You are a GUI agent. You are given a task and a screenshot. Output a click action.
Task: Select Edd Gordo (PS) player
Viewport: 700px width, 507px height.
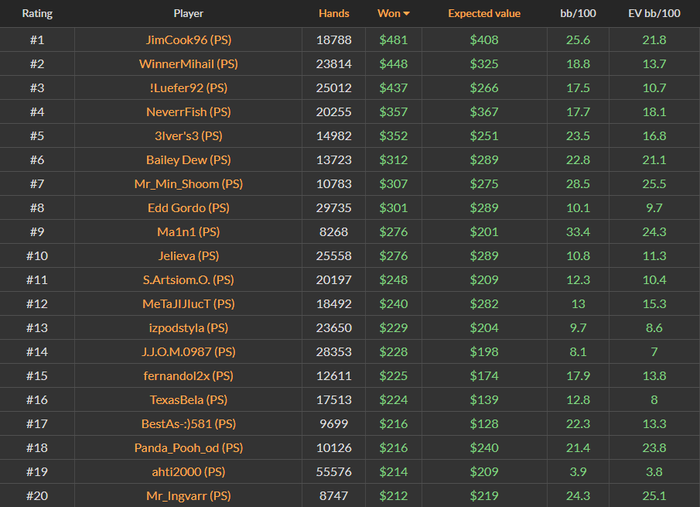point(188,207)
